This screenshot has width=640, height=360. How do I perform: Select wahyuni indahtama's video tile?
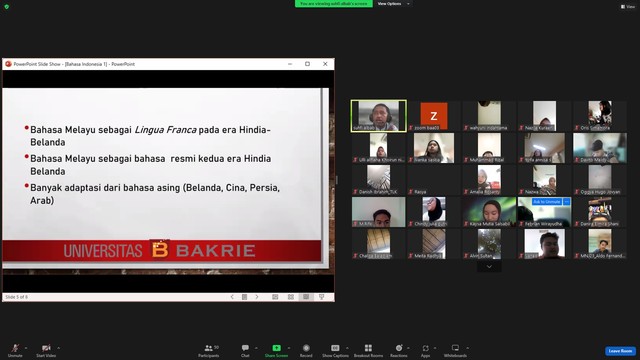pyautogui.click(x=489, y=116)
